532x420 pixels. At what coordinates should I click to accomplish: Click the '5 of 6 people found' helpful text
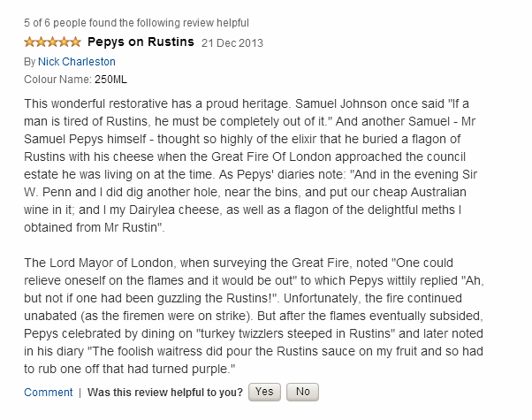[136, 23]
